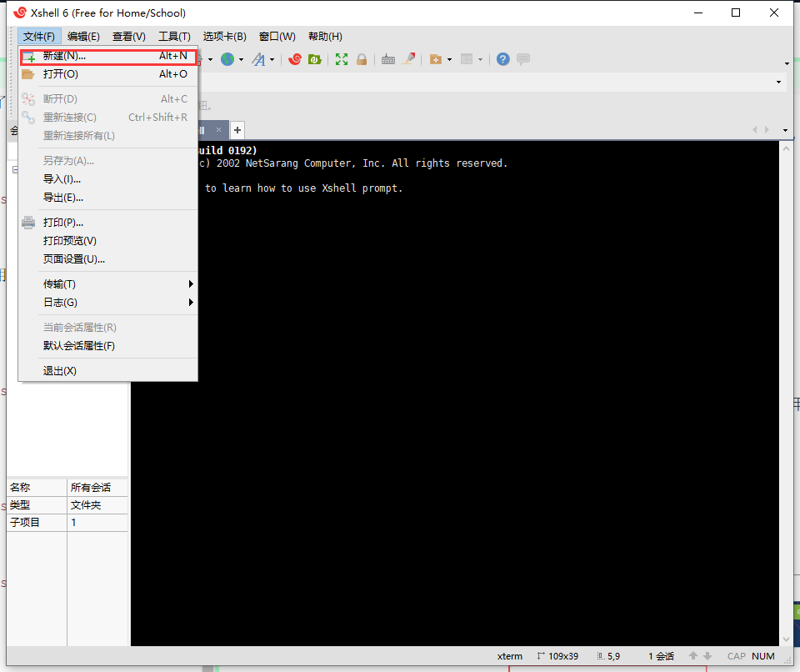Launch Xftp via green folder toolbar icon
This screenshot has width=800, height=672.
pos(315,59)
